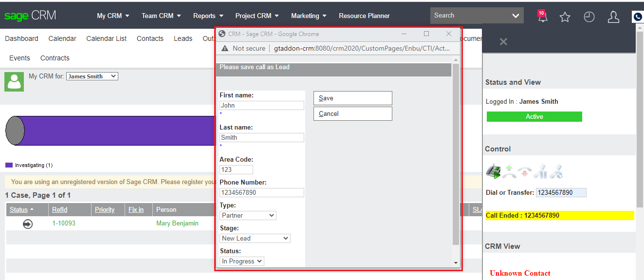The image size is (644, 280).
Task: Open the Project CRM menu
Action: coord(257,16)
